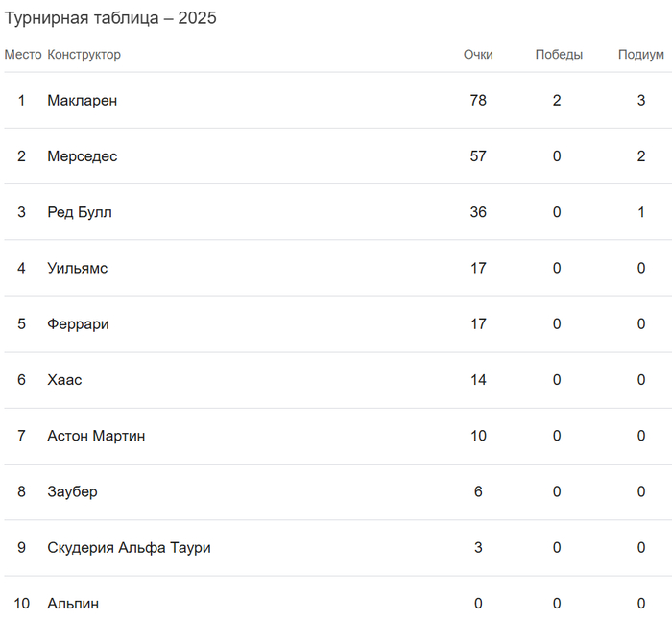672x620 pixels.
Task: Select the Ред Булл constructor
Action: [x=80, y=212]
